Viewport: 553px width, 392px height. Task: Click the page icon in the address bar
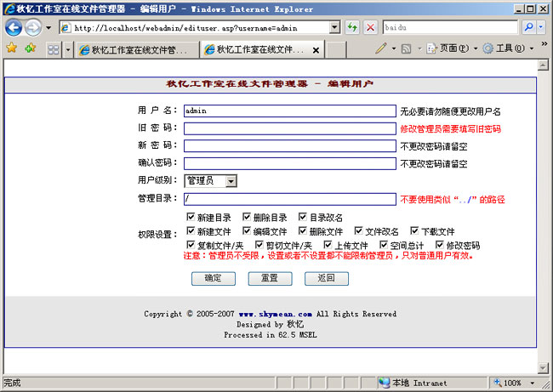(66, 27)
